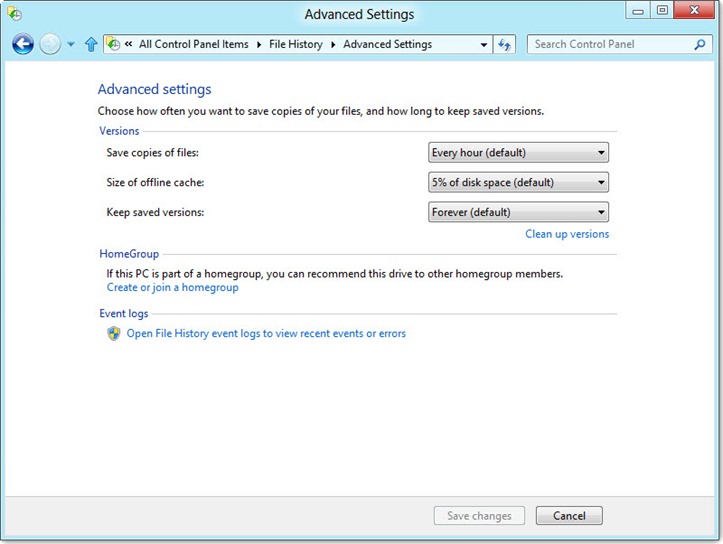Viewport: 723px width, 544px height.
Task: Go back with the blue back arrow
Action: pyautogui.click(x=23, y=44)
